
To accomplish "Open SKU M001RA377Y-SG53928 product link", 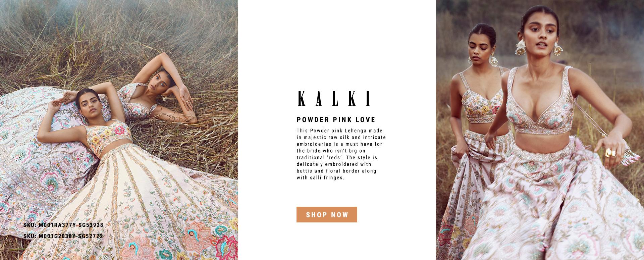I will coord(63,225).
